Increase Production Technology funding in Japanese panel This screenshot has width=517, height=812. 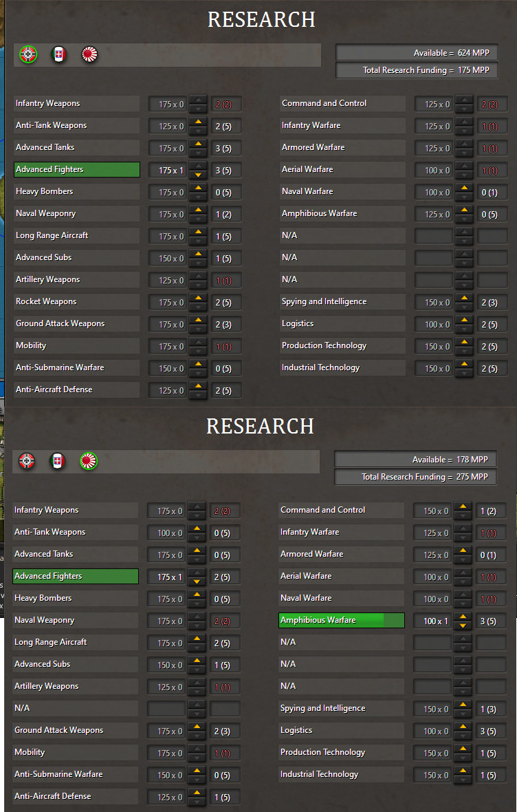(x=463, y=748)
